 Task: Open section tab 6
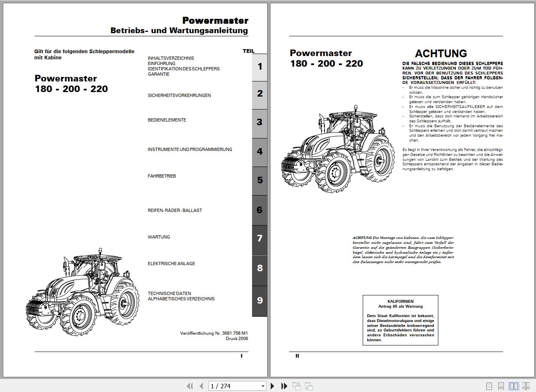(259, 210)
